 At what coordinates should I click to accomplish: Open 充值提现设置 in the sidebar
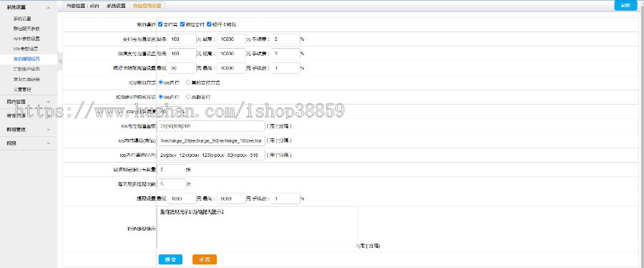(x=26, y=59)
